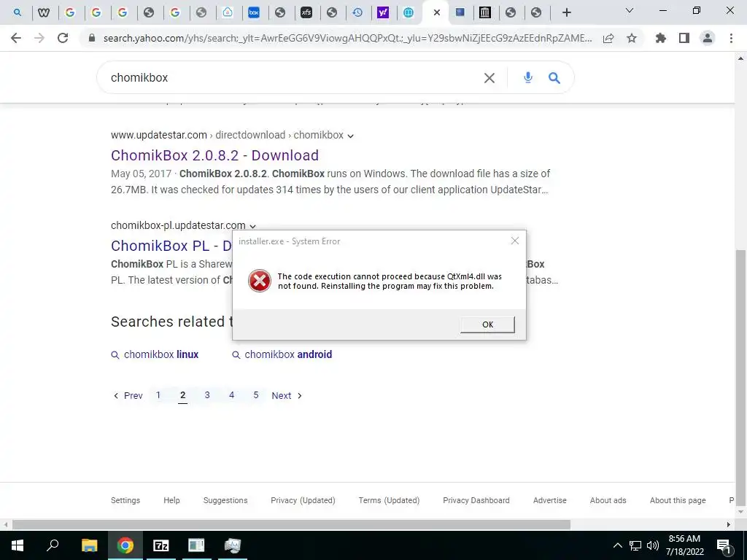747x560 pixels.
Task: Open the Suggestions footer link
Action: 225,500
